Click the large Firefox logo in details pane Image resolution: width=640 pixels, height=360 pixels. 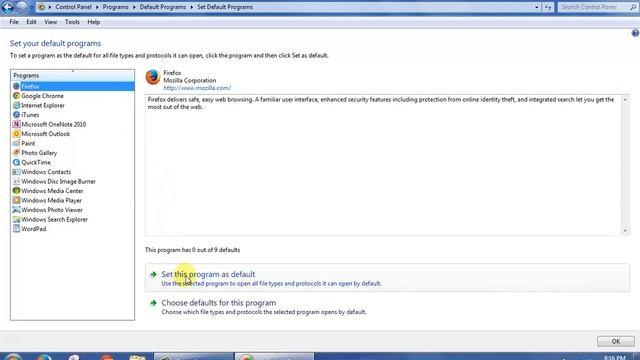tap(153, 77)
